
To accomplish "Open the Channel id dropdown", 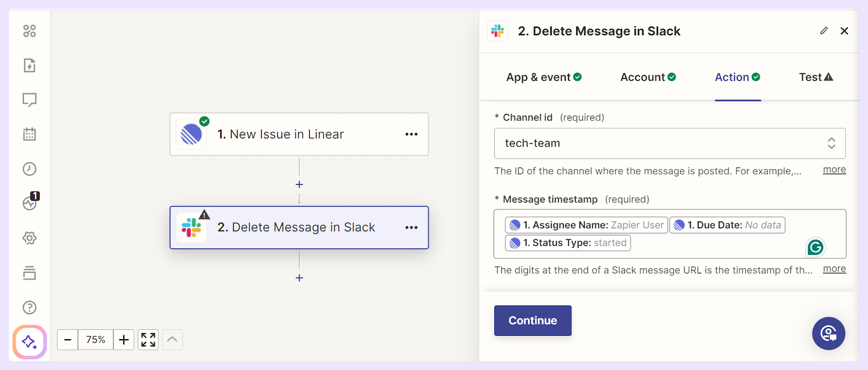I will [x=670, y=143].
